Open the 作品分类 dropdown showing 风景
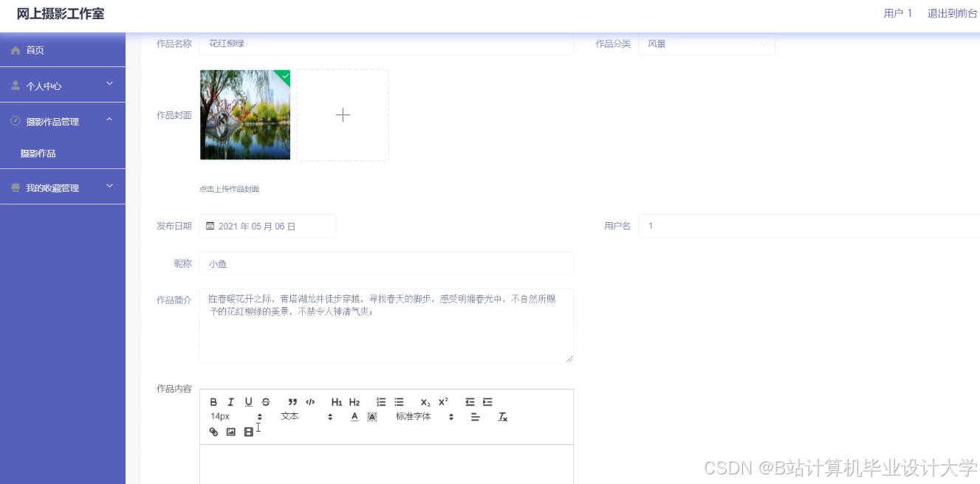The width and height of the screenshot is (980, 484). point(707,44)
